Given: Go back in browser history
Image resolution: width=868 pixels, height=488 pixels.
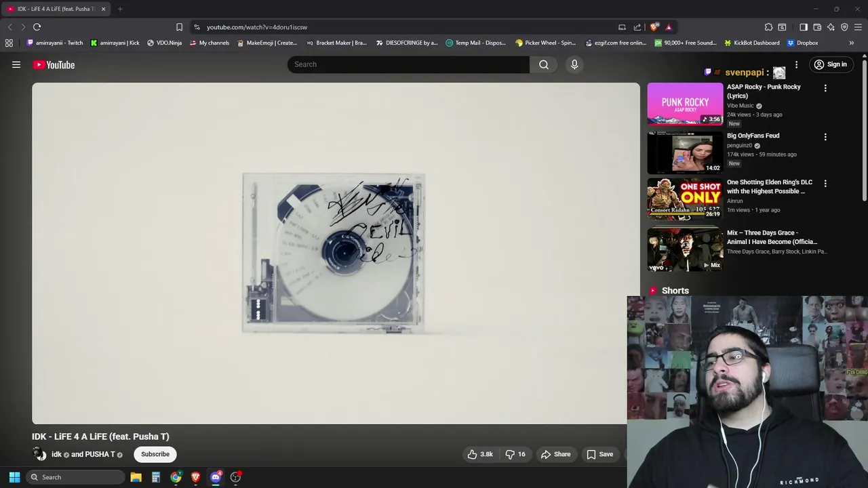Looking at the screenshot, I should tap(9, 27).
